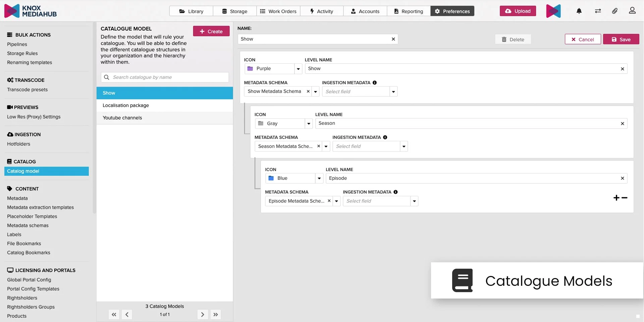Screen dimensions: 644x322
Task: Click the Knox MediaHub logo
Action: pyautogui.click(x=31, y=10)
